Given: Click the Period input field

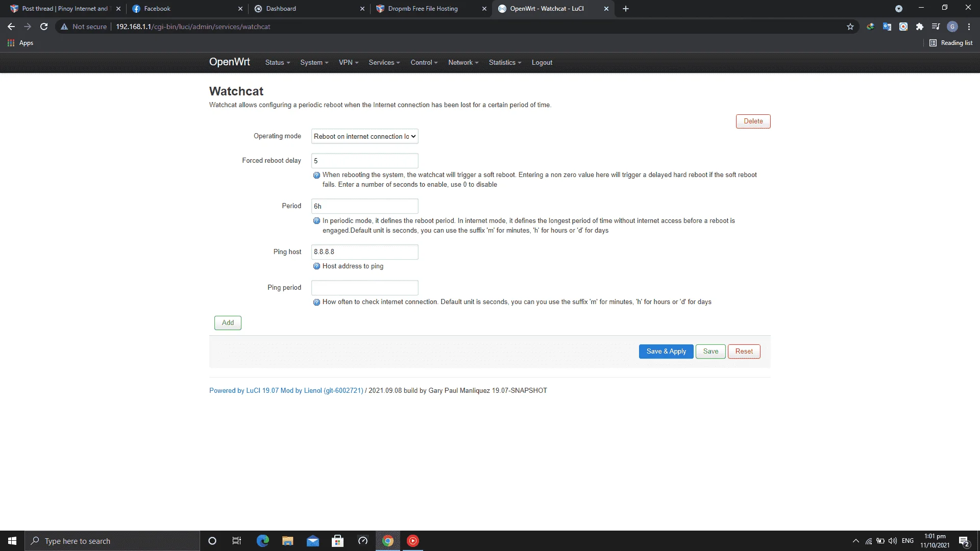Looking at the screenshot, I should [x=365, y=207].
